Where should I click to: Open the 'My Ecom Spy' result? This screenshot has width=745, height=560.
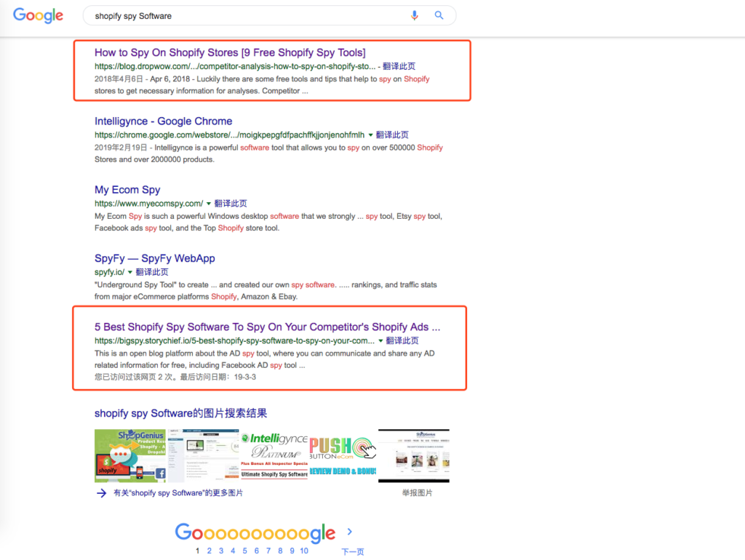click(127, 190)
